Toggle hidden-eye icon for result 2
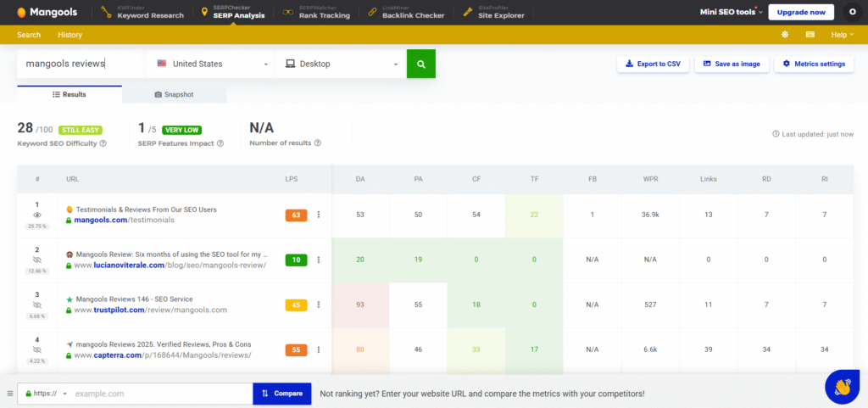Image resolution: width=868 pixels, height=408 pixels. (x=37, y=260)
